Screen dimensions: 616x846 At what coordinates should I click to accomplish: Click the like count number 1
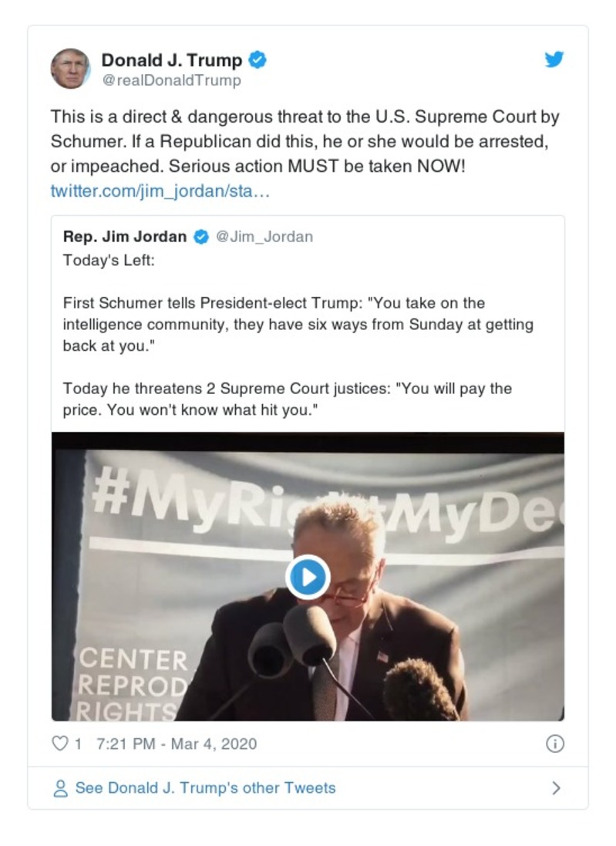(x=78, y=744)
